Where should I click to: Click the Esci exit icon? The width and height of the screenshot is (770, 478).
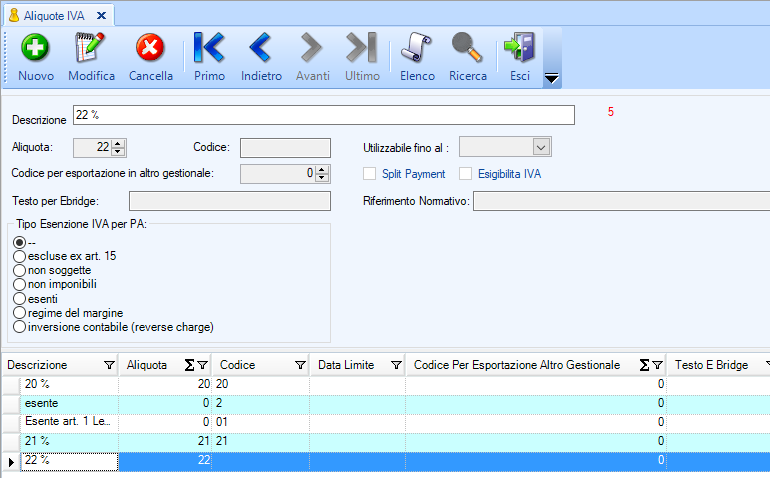click(x=520, y=48)
